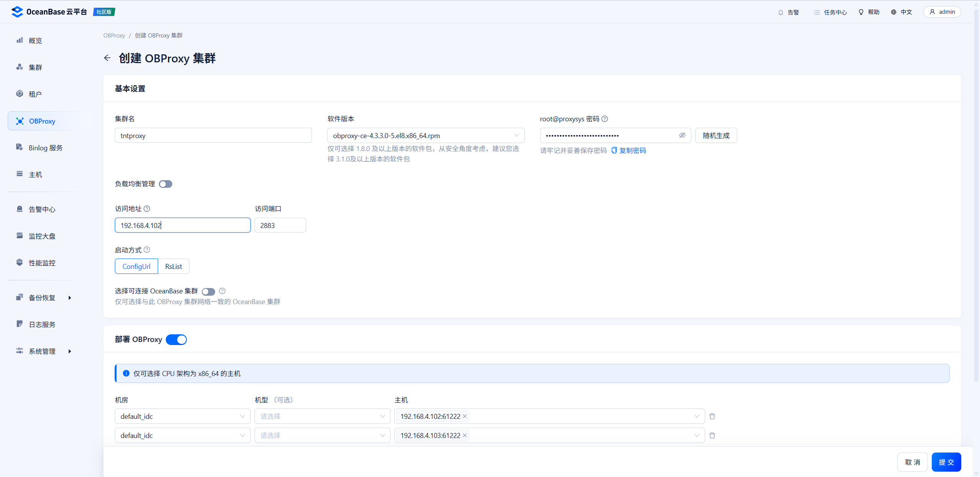Screen dimensions: 980x477
Task: Turn on 选择可连接 OceanBase 集群 switch
Action: [x=208, y=291]
